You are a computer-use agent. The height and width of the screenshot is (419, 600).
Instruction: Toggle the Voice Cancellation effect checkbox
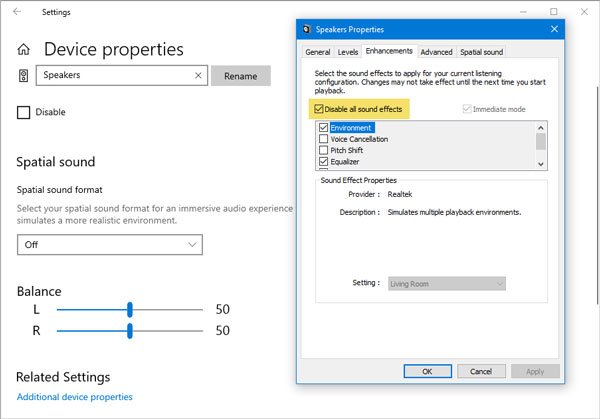[x=323, y=139]
